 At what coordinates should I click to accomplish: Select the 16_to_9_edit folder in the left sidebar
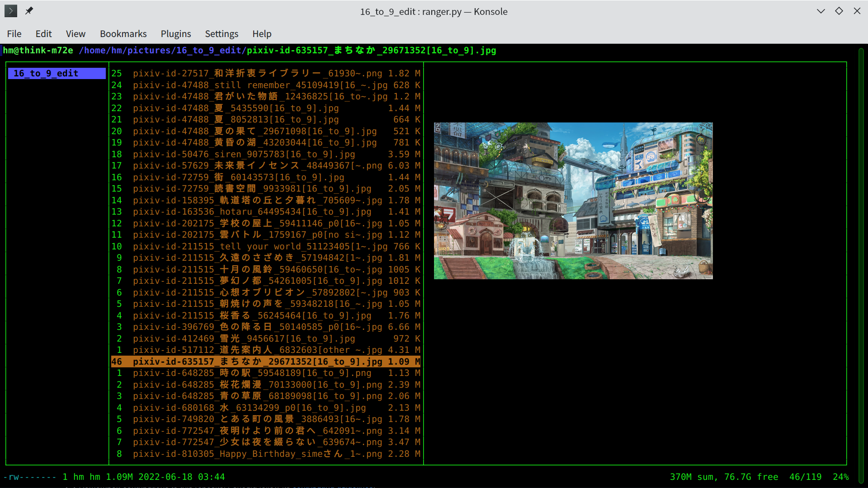(57, 73)
